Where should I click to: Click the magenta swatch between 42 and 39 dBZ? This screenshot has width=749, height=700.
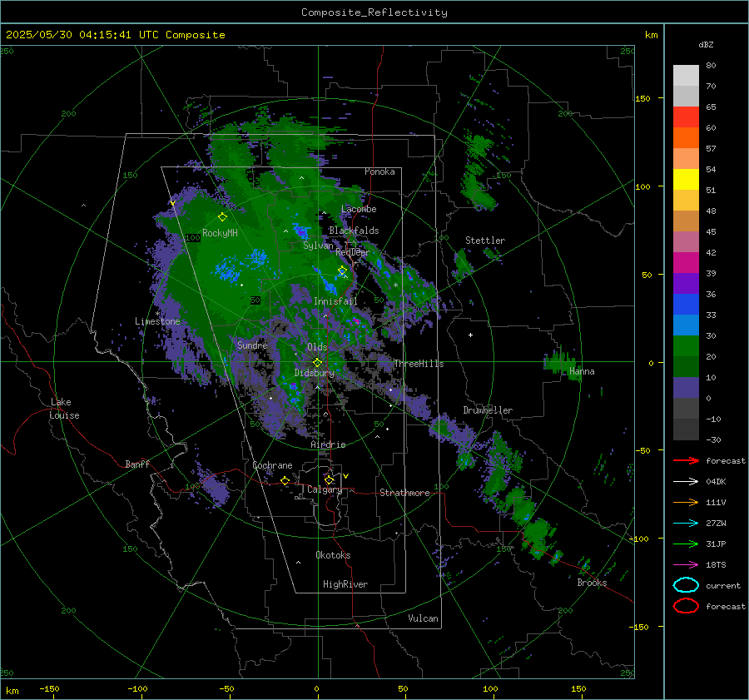[686, 263]
